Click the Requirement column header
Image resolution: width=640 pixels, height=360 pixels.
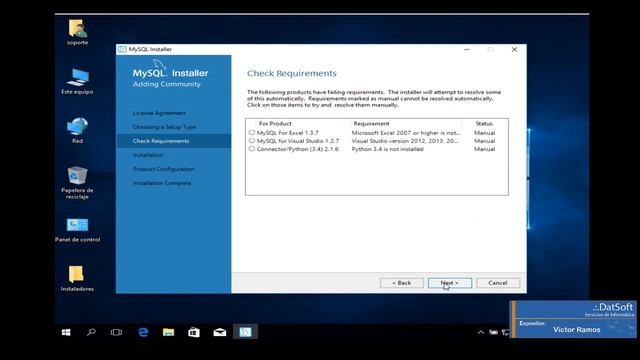(x=371, y=124)
